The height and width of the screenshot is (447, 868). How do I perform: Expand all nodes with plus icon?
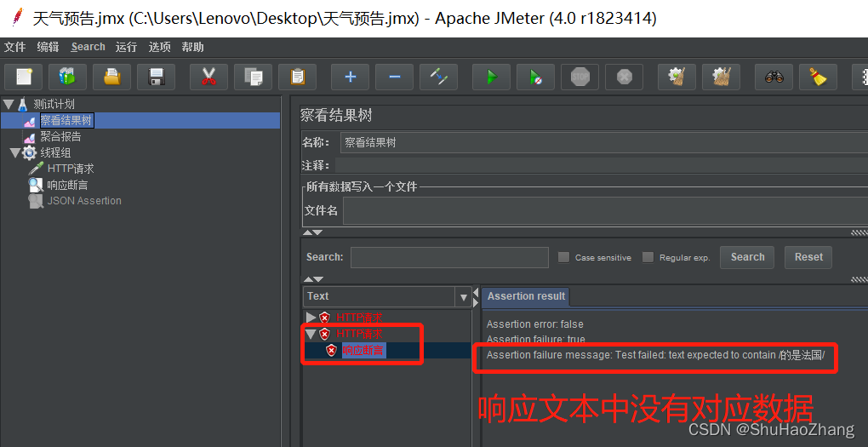coord(350,77)
